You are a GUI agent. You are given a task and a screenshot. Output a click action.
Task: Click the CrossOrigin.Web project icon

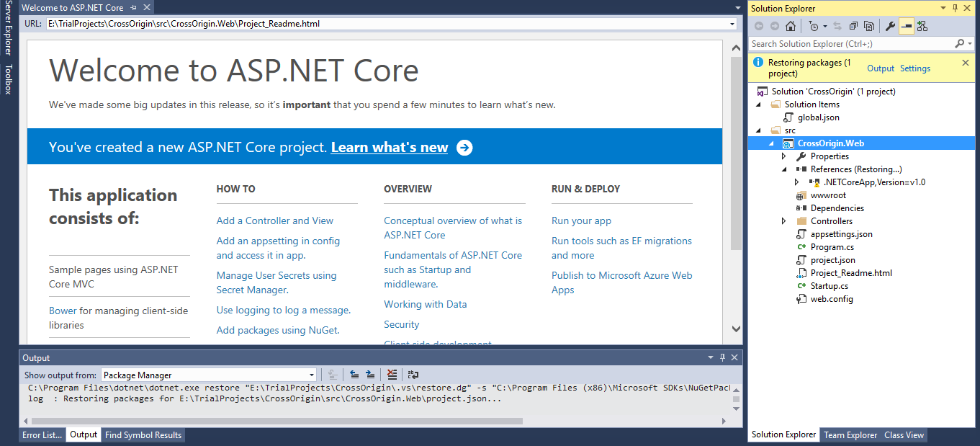tap(788, 143)
